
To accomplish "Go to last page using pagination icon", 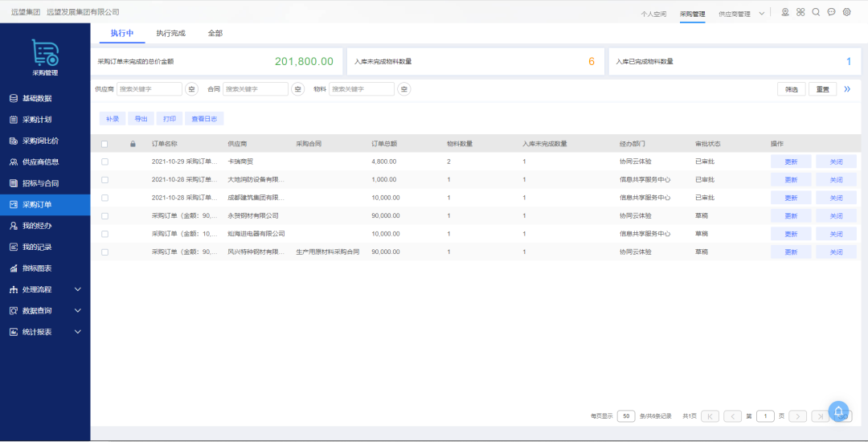I will click(820, 416).
